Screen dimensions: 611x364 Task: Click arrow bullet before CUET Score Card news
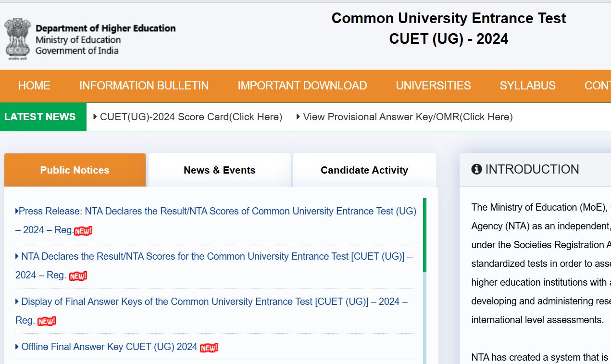95,117
